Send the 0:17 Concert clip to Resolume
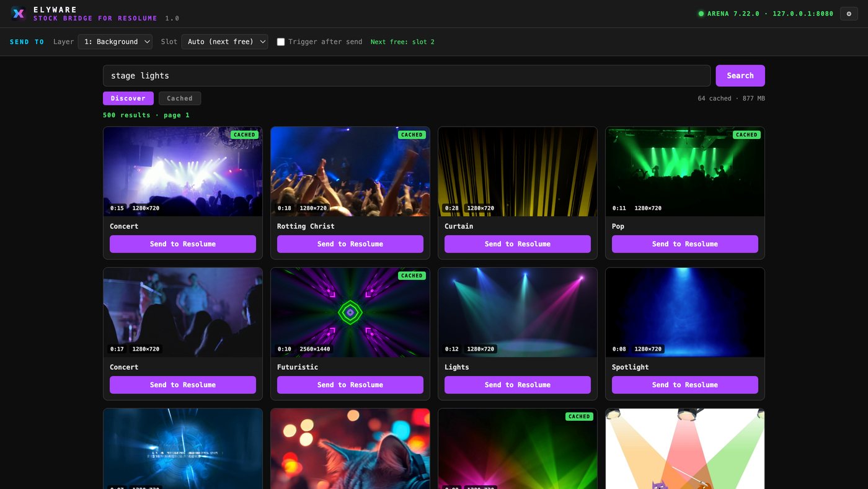 [x=183, y=385]
